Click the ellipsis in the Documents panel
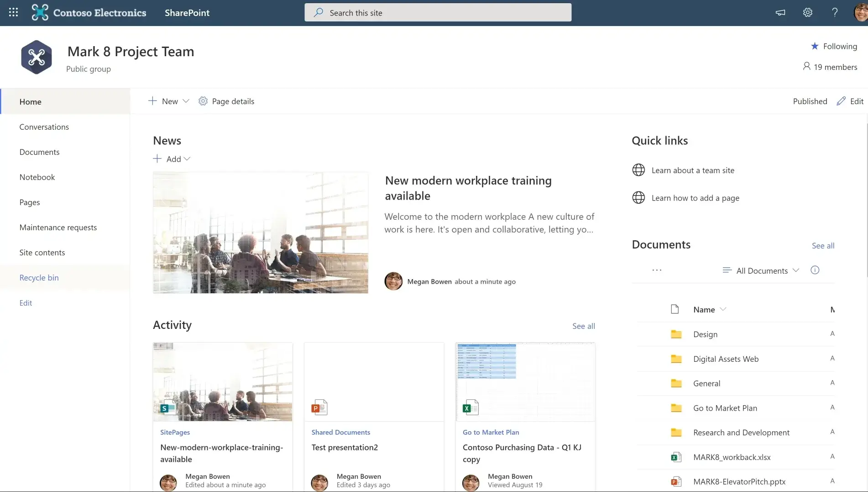 click(x=656, y=270)
